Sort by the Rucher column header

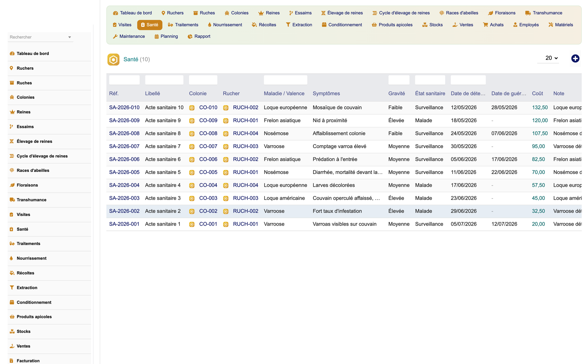click(231, 94)
